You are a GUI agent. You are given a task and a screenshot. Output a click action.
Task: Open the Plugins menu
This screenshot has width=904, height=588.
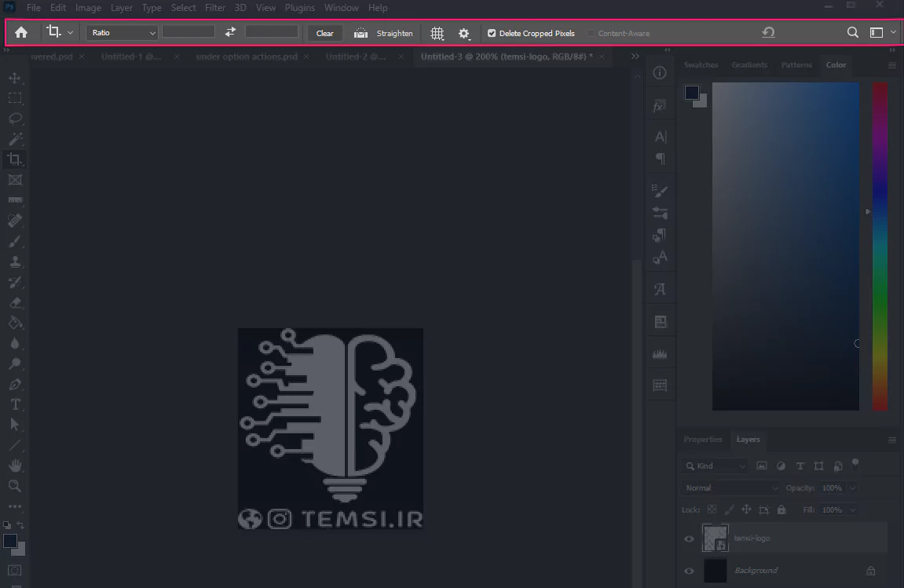pos(300,8)
